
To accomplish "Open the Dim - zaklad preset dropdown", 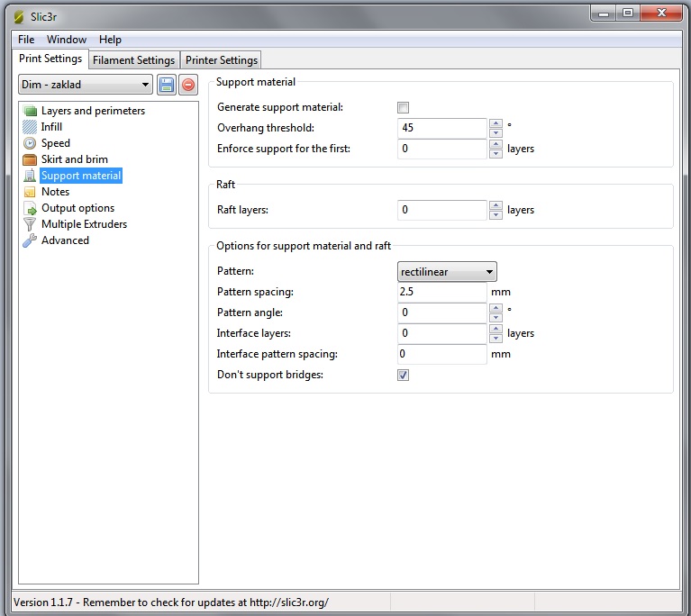I will pos(86,85).
